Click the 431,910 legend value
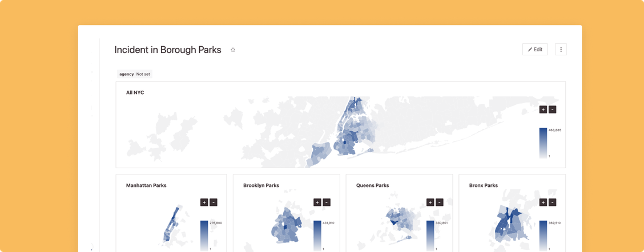Image resolution: width=644 pixels, height=252 pixels. click(x=329, y=223)
